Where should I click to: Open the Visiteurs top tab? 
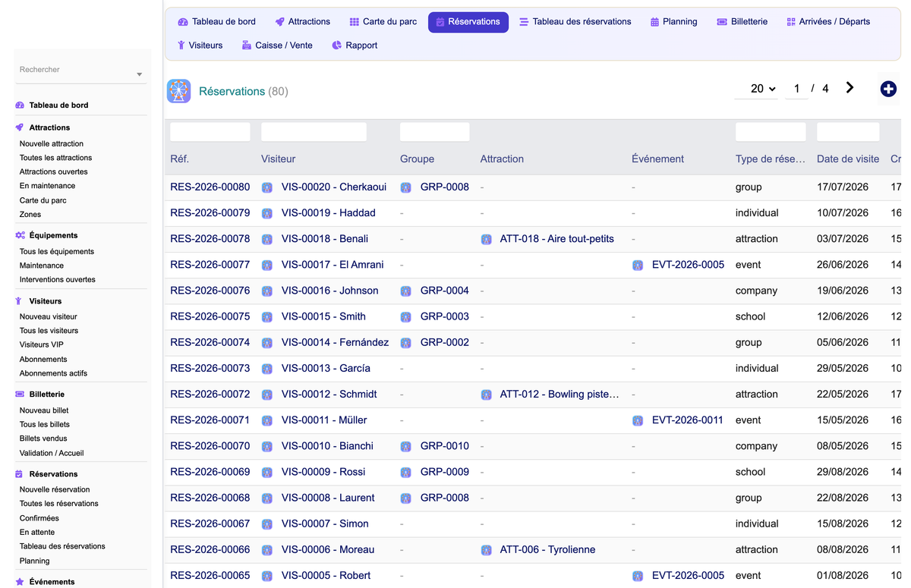point(200,46)
